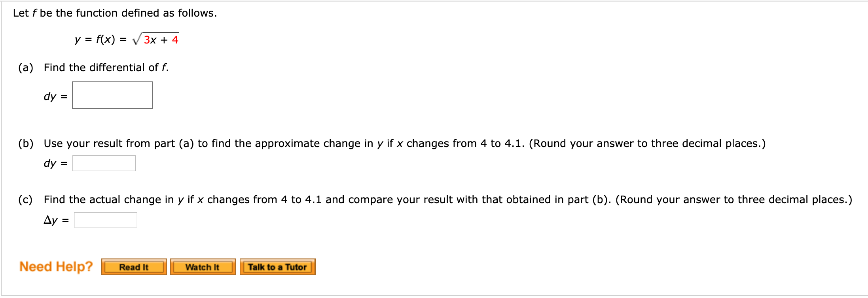Click the 'Find the differential of f' text
The width and height of the screenshot is (868, 298).
click(x=106, y=67)
